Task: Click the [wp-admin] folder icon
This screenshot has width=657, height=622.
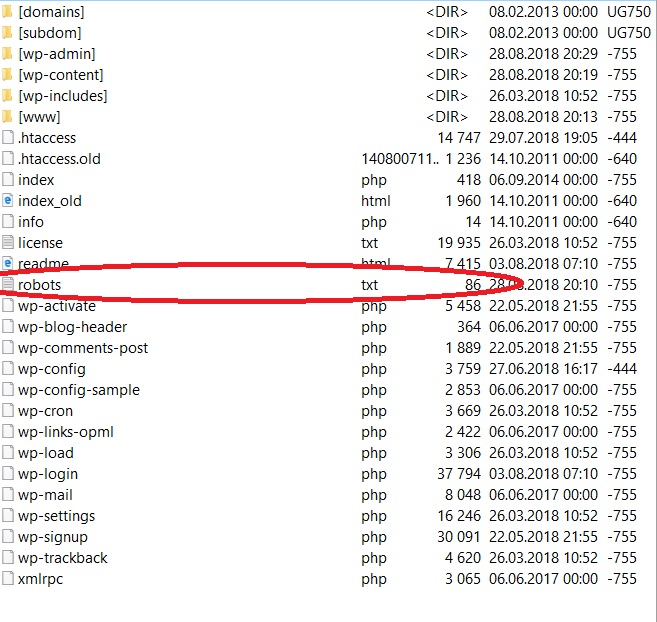Action: (x=8, y=54)
